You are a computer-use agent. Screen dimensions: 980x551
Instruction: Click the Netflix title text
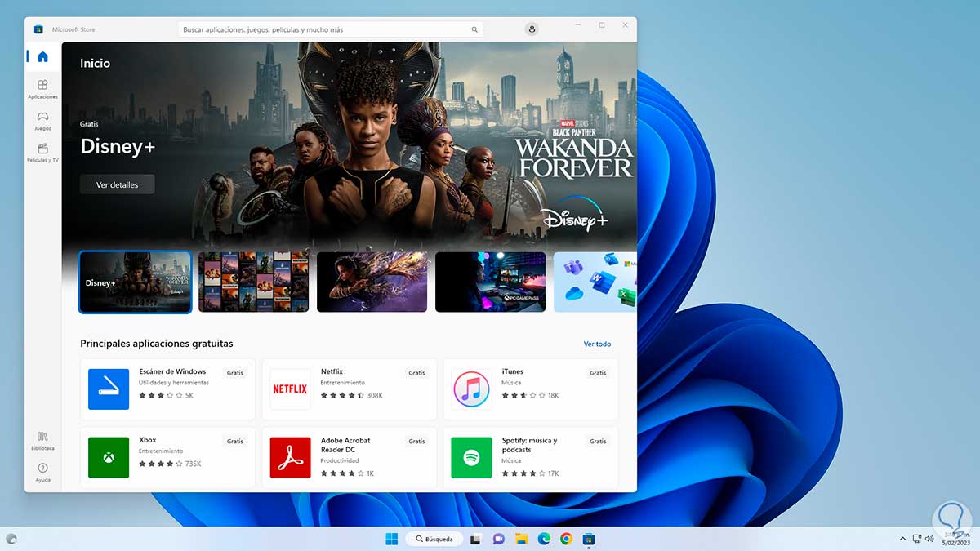pyautogui.click(x=332, y=371)
